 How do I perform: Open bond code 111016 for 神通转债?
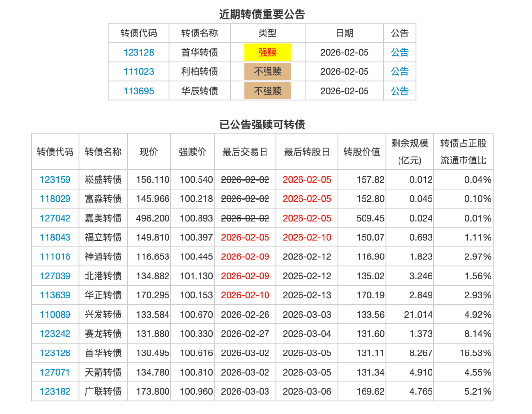click(x=55, y=256)
